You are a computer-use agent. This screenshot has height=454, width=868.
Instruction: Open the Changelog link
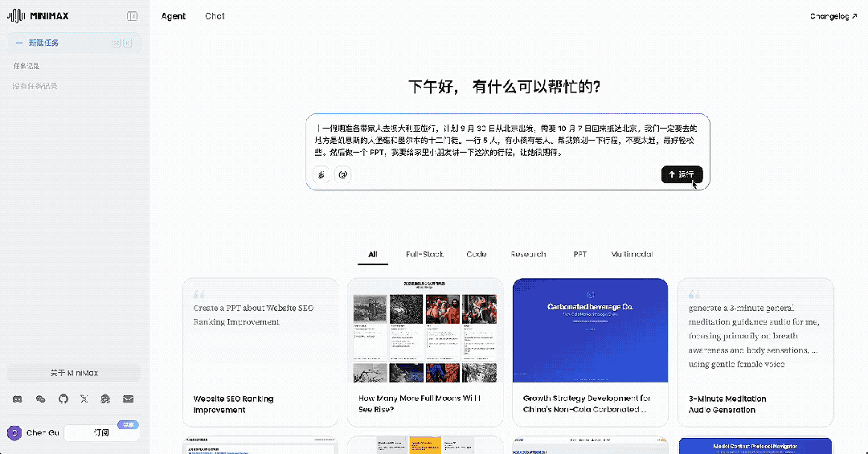(833, 16)
